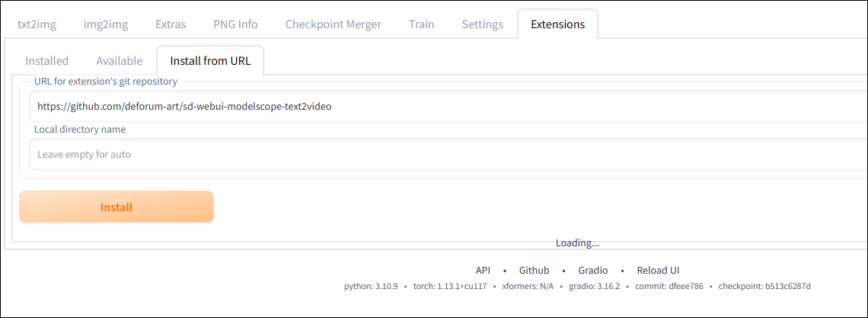
Task: Switch to the img2img tab
Action: tap(106, 24)
